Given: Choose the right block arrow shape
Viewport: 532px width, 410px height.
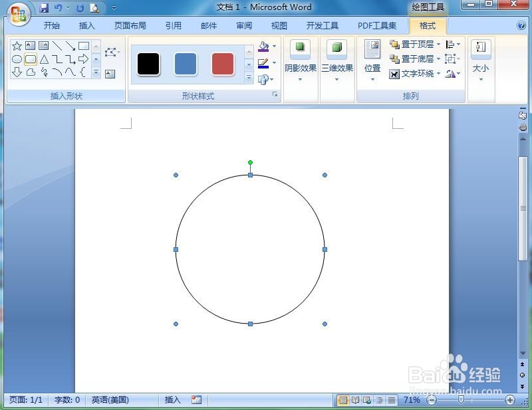Looking at the screenshot, I should pos(84,59).
